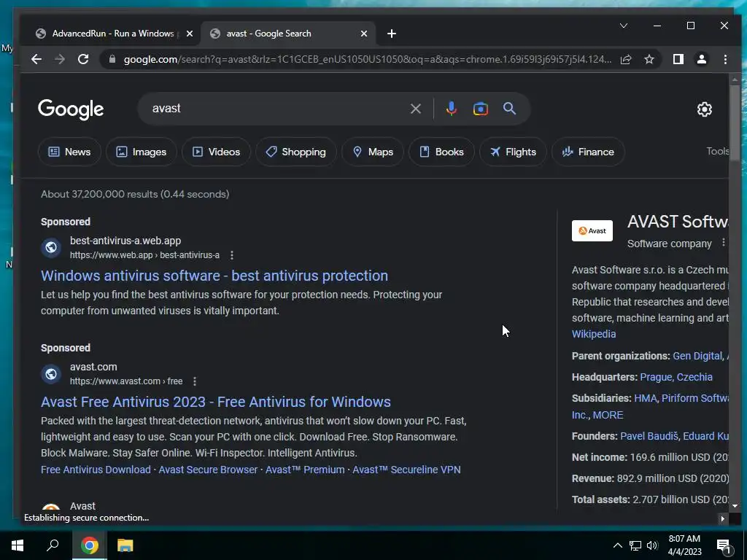The width and height of the screenshot is (747, 560).
Task: Filter results by Maps
Action: click(x=373, y=152)
